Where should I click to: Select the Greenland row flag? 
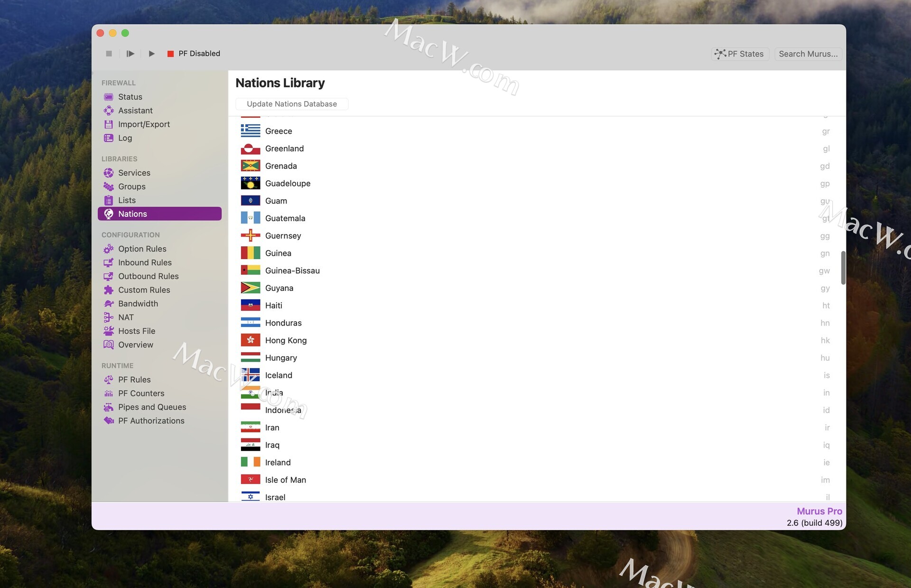coord(250,149)
